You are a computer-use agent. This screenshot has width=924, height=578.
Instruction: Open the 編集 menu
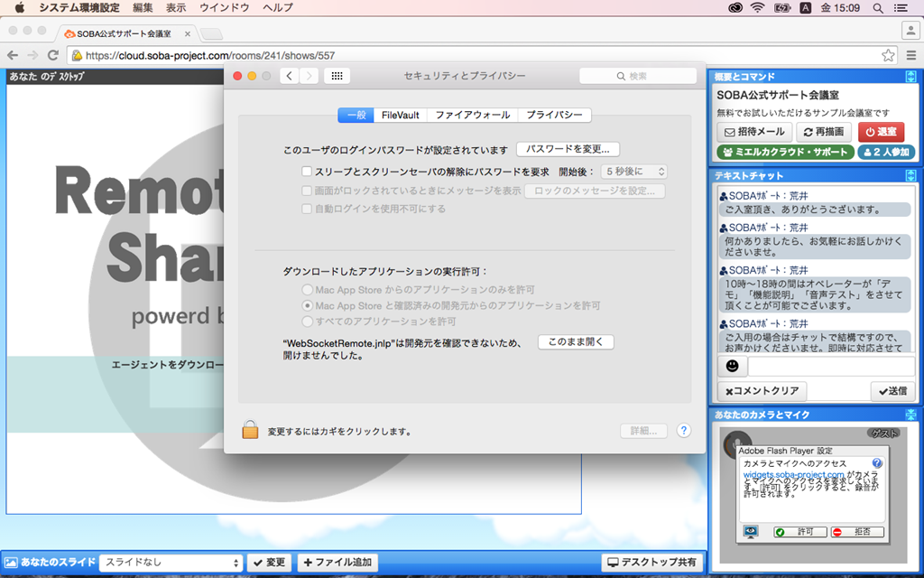(143, 7)
